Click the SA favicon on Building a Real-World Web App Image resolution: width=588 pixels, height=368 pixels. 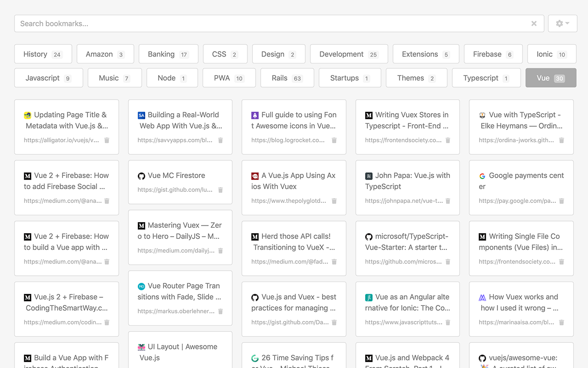coord(141,115)
